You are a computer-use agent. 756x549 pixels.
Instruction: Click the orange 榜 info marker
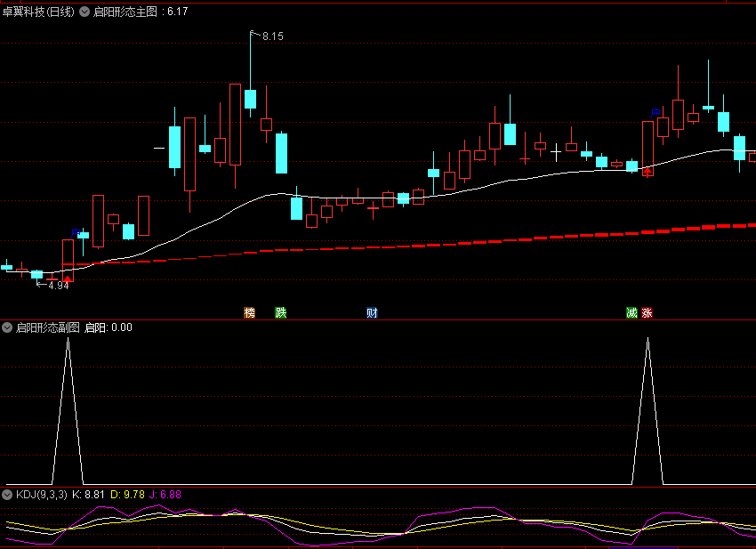point(249,312)
